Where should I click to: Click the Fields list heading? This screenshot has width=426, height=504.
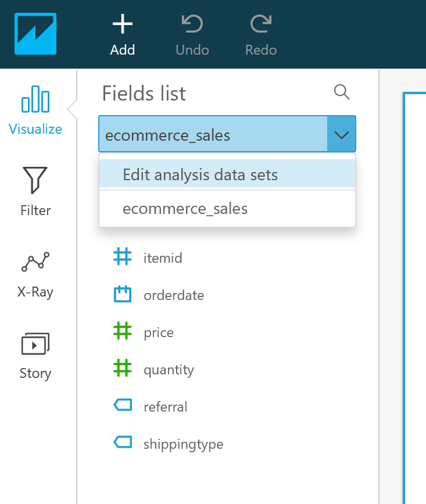point(144,94)
